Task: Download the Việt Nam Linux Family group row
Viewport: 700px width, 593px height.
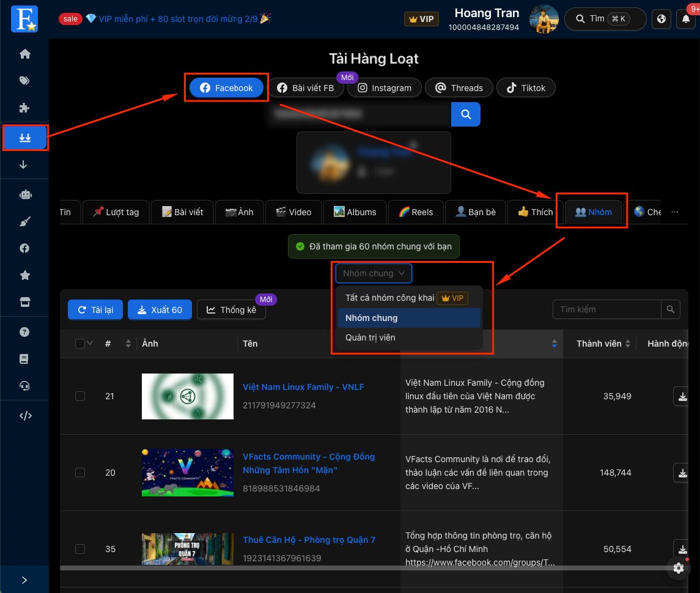Action: (x=682, y=397)
